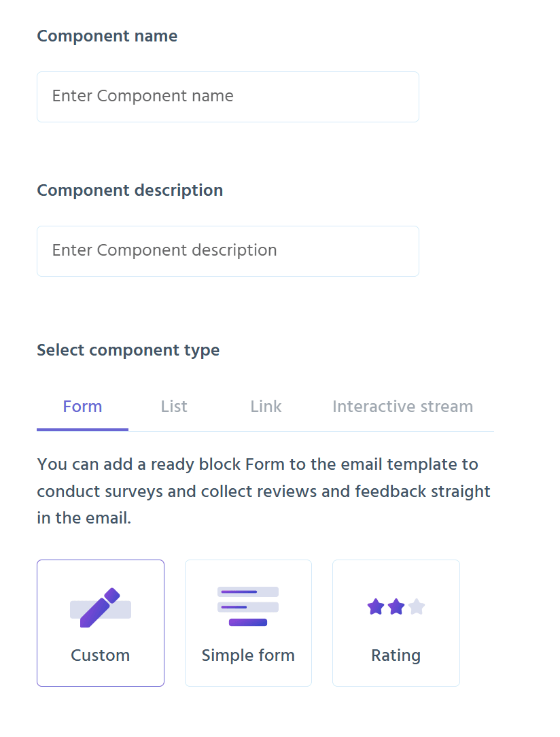Viewport: 560px width, 737px height.
Task: Click the gray third star in Rating
Action: pos(417,606)
